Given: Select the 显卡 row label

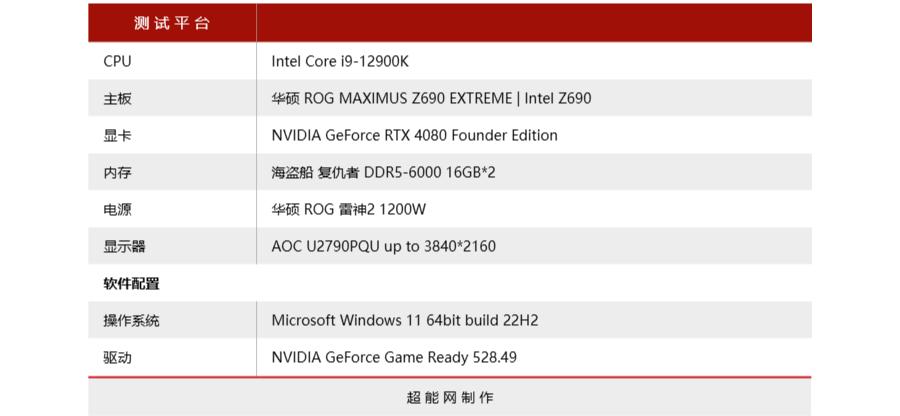Looking at the screenshot, I should (x=117, y=135).
